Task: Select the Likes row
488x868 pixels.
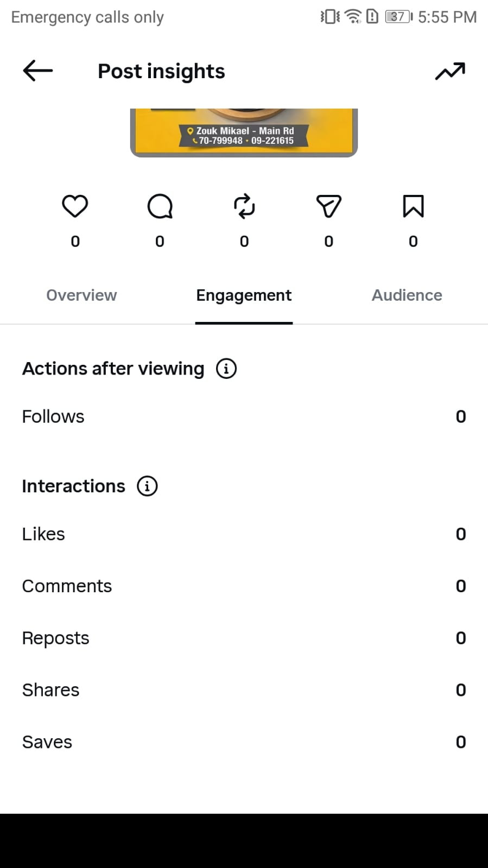Action: 244,534
